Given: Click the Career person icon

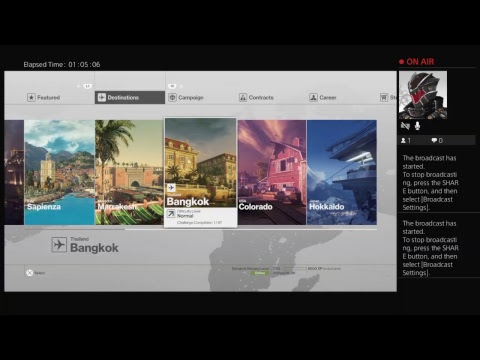Looking at the screenshot, I should [x=313, y=97].
